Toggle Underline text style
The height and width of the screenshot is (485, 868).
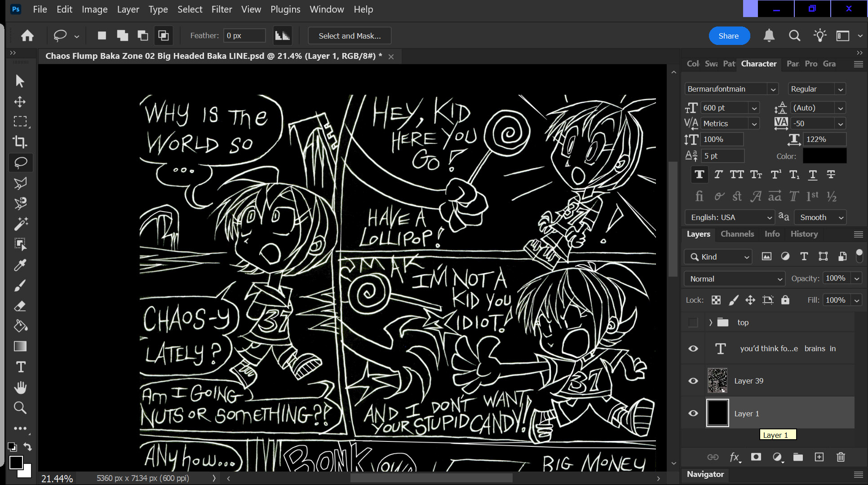(x=813, y=175)
